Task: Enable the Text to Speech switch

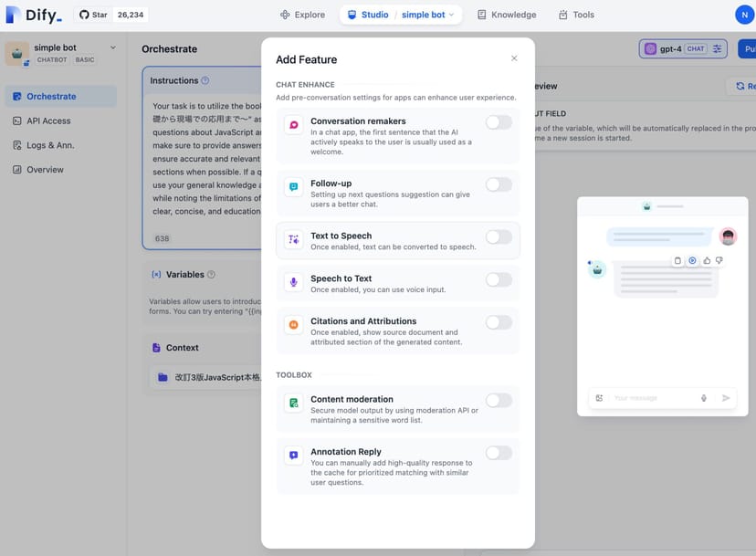Action: tap(499, 237)
